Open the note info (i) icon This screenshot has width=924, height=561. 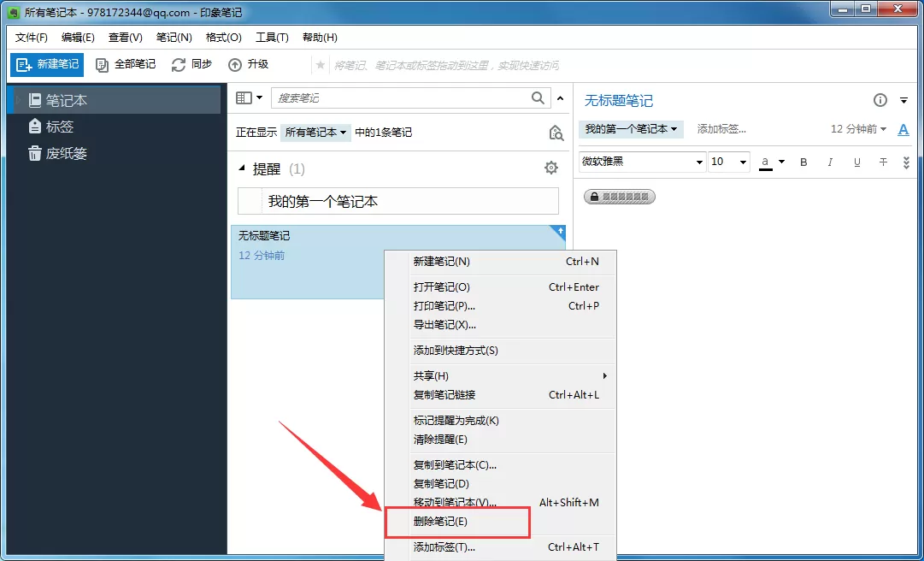[x=880, y=100]
